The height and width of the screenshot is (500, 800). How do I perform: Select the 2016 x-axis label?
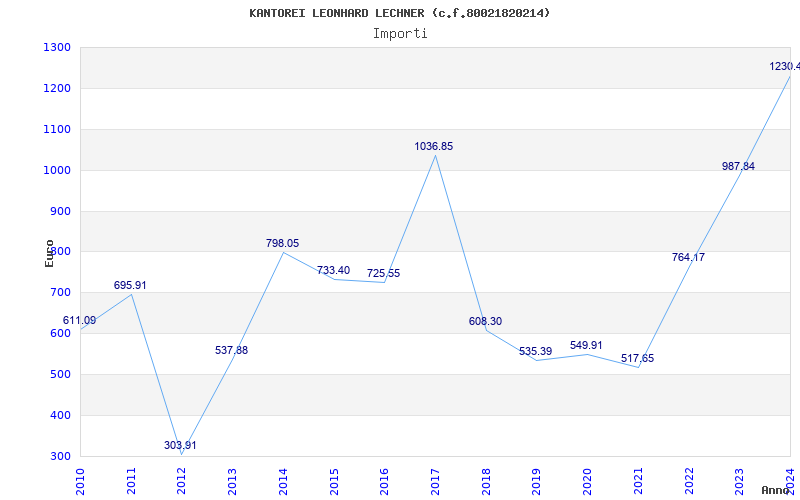[x=385, y=481]
